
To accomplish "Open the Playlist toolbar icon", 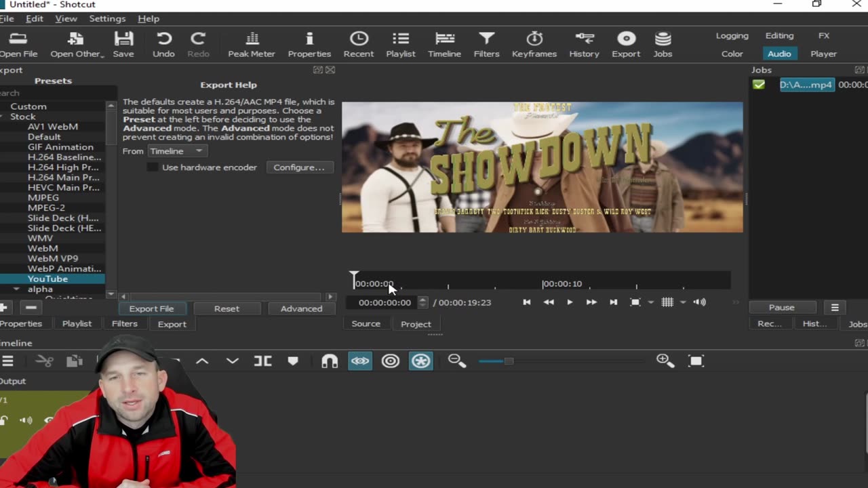I will pos(401,45).
